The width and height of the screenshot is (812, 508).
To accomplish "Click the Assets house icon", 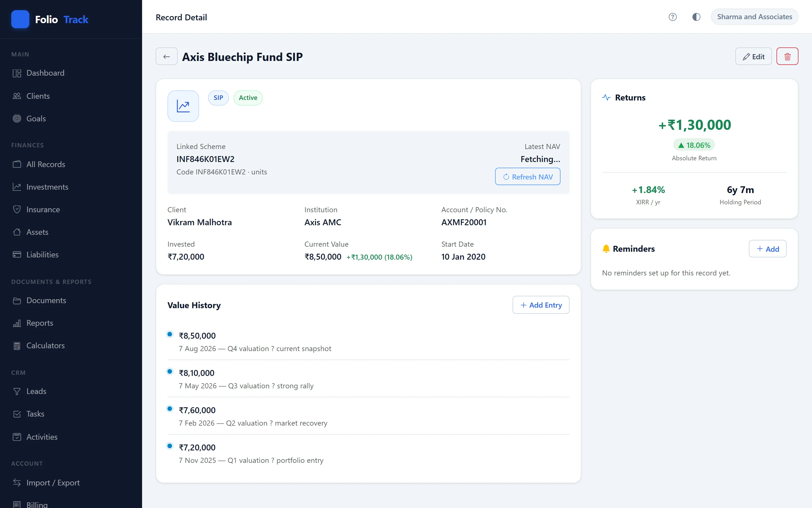I will pos(17,232).
